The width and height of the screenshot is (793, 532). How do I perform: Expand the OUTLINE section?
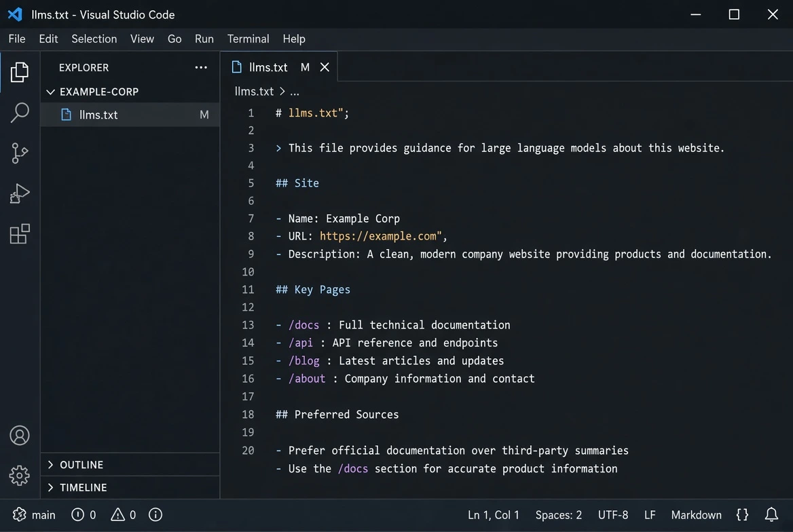[x=50, y=464]
